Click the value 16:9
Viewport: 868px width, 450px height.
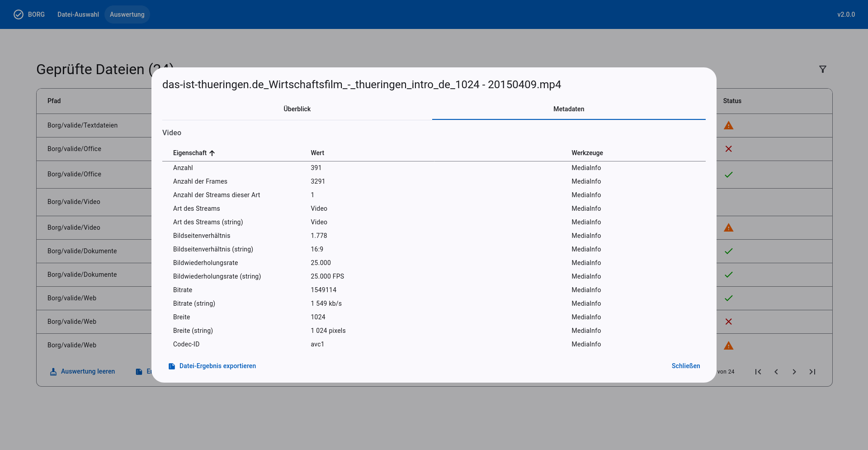(x=317, y=249)
